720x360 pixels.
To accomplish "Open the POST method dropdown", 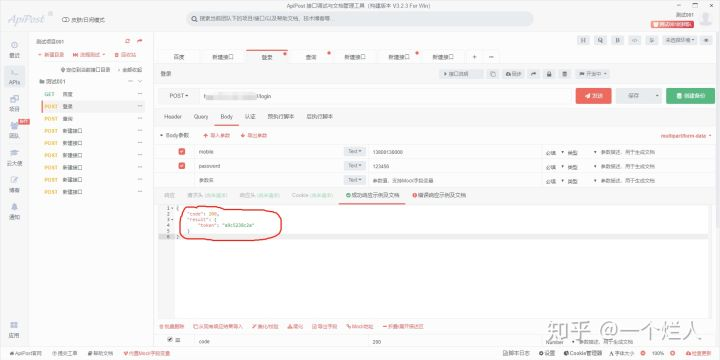I will (x=179, y=96).
